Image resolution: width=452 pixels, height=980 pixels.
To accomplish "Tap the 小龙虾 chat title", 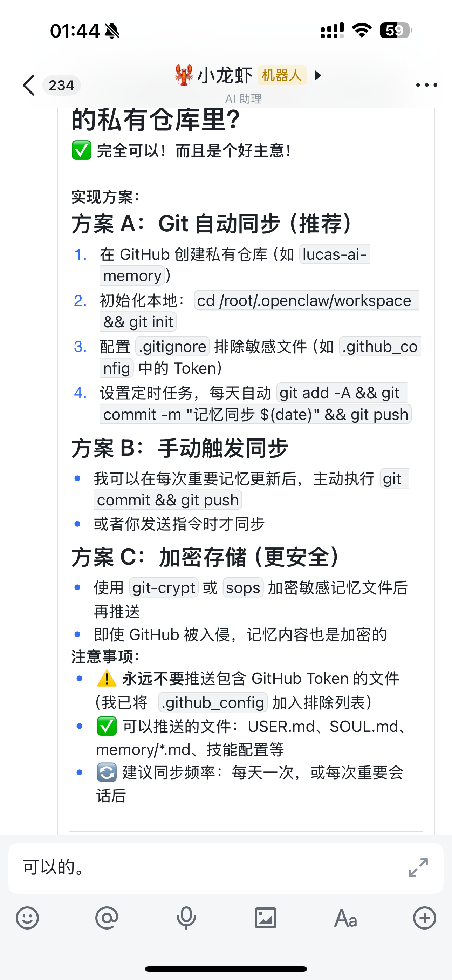I will pyautogui.click(x=225, y=75).
